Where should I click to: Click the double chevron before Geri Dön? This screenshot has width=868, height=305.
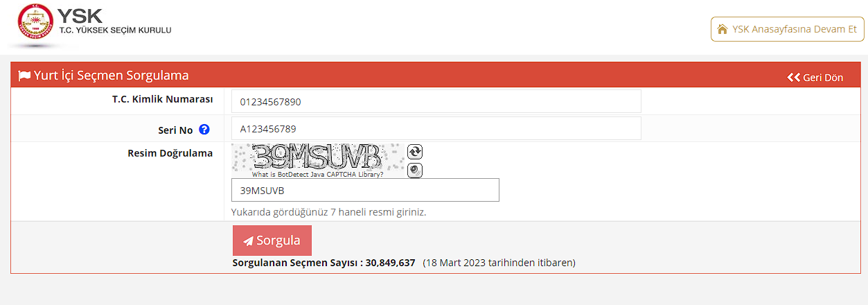(794, 78)
